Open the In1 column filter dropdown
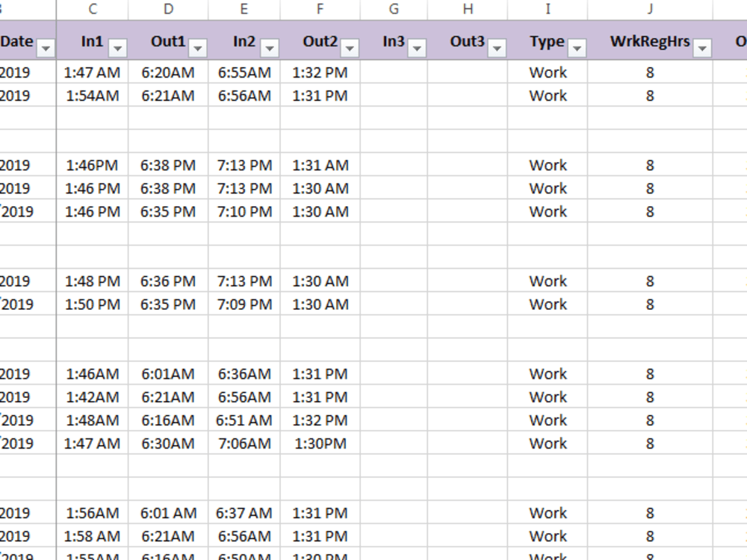This screenshot has height=560, width=747. (118, 48)
